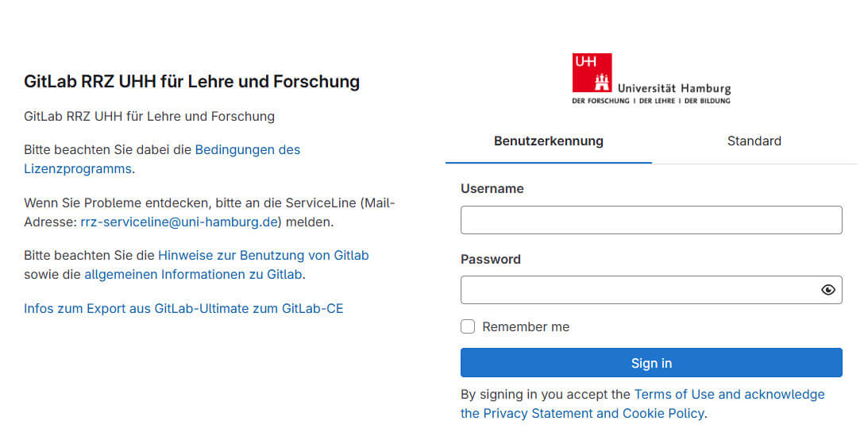Open the Terms of Use link
The width and height of the screenshot is (868, 440).
click(674, 394)
